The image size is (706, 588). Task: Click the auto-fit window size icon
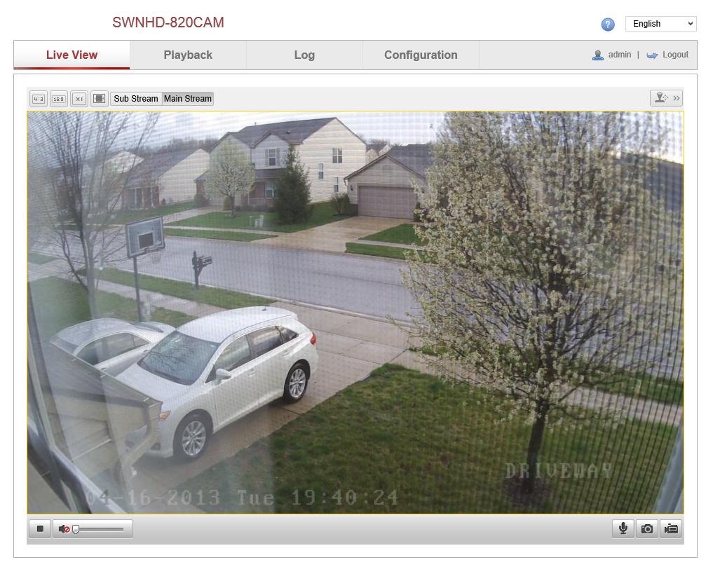point(100,99)
